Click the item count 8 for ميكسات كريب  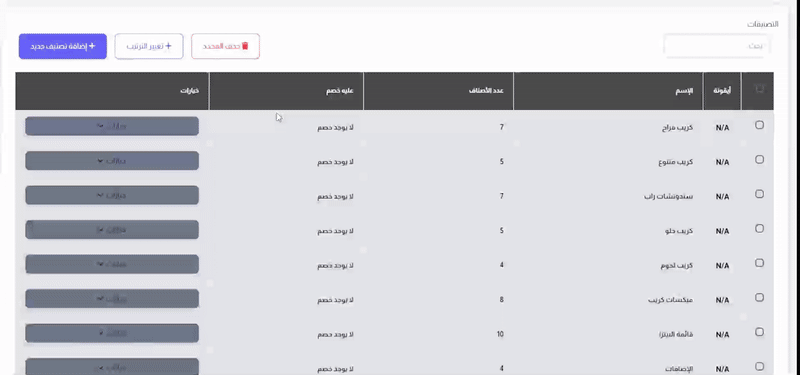[502, 299]
